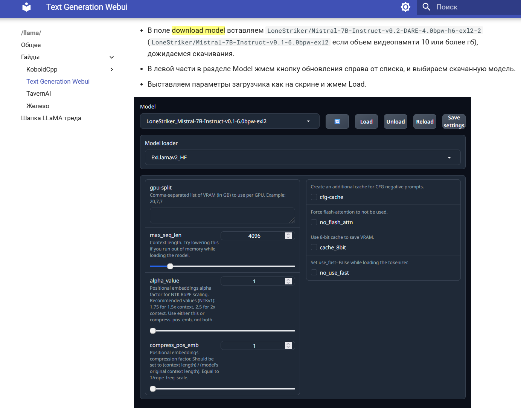Image resolution: width=521 pixels, height=420 pixels.
Task: Click the compress_pos_emb number stepper arrows
Action: (x=288, y=346)
